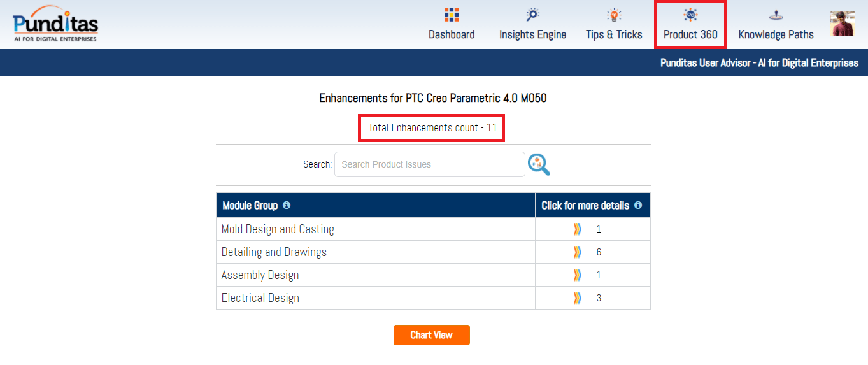Click info icon beside Click for more details

(x=638, y=205)
